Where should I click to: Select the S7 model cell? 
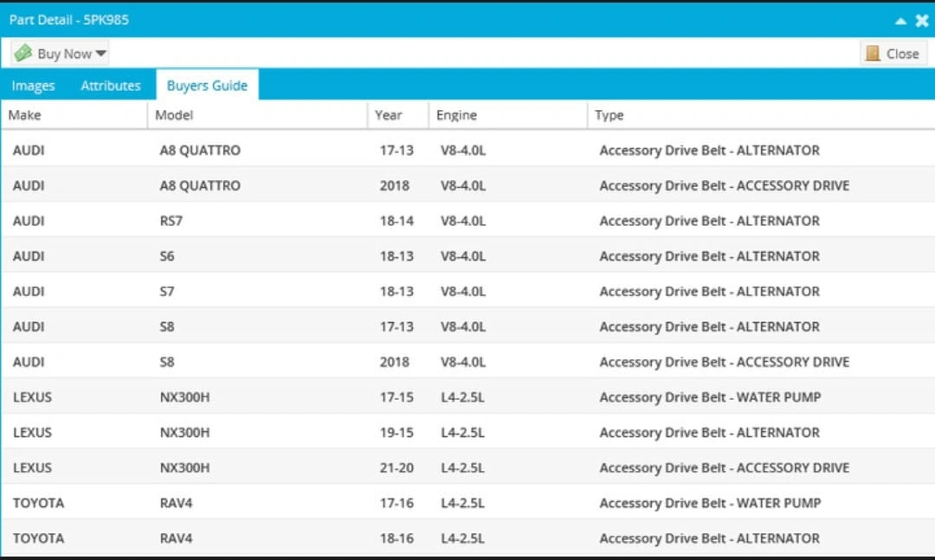(167, 291)
